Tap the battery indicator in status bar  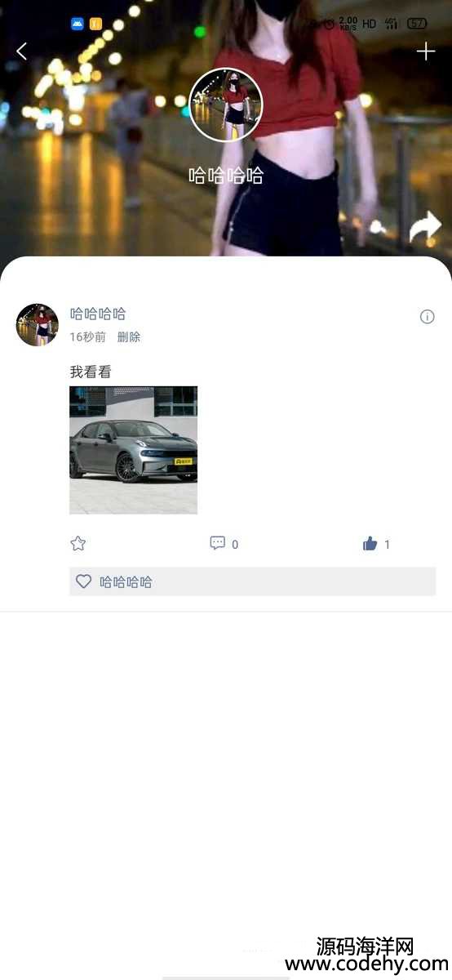coord(417,24)
